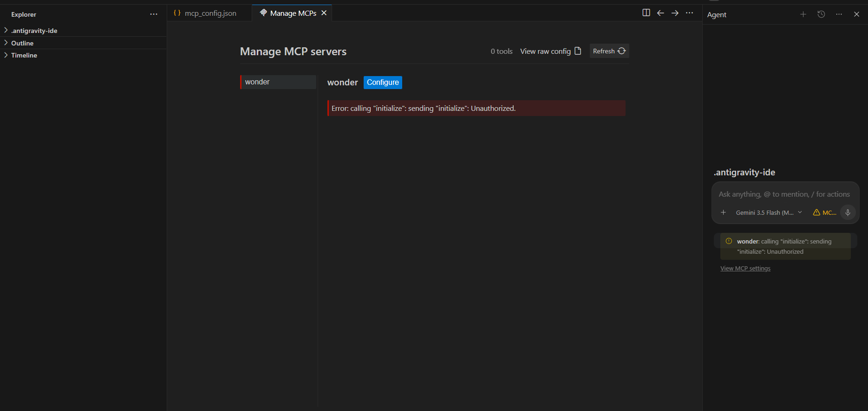The image size is (868, 411).
Task: Click the .antigravity-ide workspace title in Agent panel
Action: 744,173
